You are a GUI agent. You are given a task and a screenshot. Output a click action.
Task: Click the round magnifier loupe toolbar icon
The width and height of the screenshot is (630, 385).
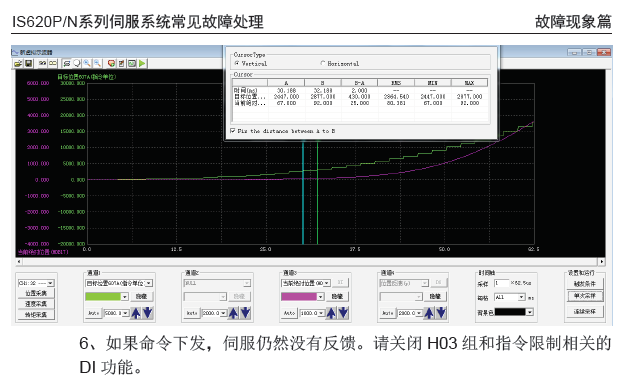pyautogui.click(x=76, y=63)
